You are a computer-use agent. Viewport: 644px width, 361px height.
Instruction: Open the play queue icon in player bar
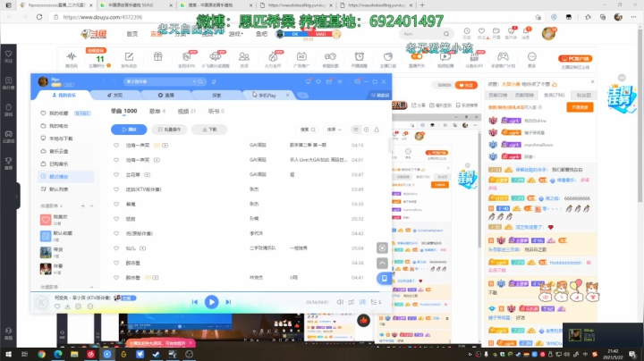(374, 302)
